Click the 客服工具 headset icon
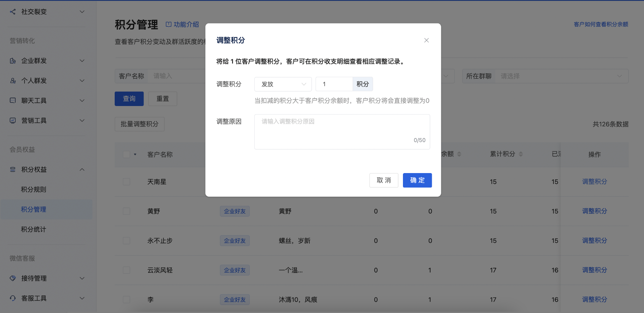 pos(13,298)
